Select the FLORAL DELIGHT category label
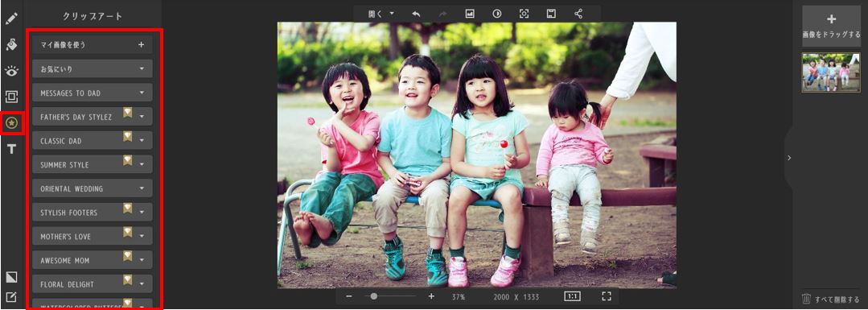The height and width of the screenshot is (310, 868). pyautogui.click(x=67, y=284)
